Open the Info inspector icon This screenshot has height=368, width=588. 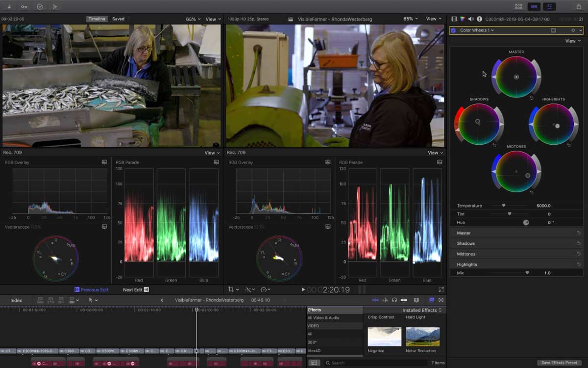click(479, 19)
